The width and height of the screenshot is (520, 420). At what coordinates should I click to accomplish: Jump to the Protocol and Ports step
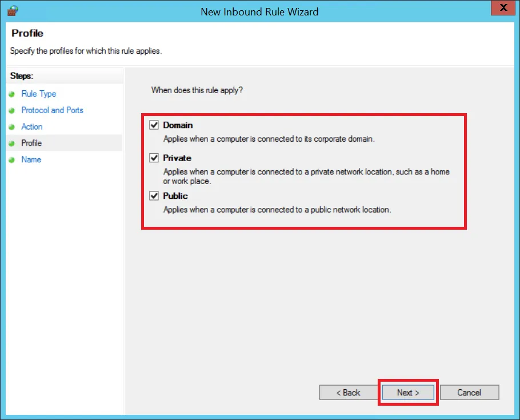[x=52, y=110]
